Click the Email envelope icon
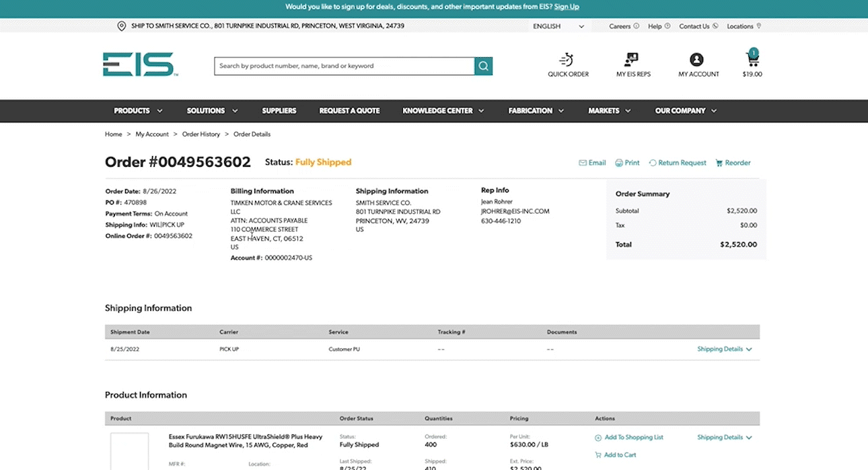Viewport: 868px width, 470px height. point(583,163)
